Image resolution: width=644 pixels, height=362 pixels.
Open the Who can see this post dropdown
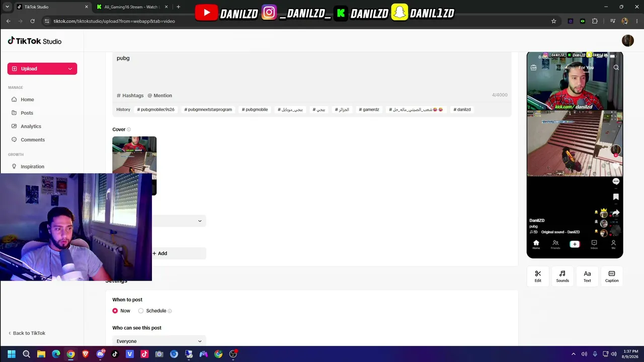pyautogui.click(x=159, y=341)
